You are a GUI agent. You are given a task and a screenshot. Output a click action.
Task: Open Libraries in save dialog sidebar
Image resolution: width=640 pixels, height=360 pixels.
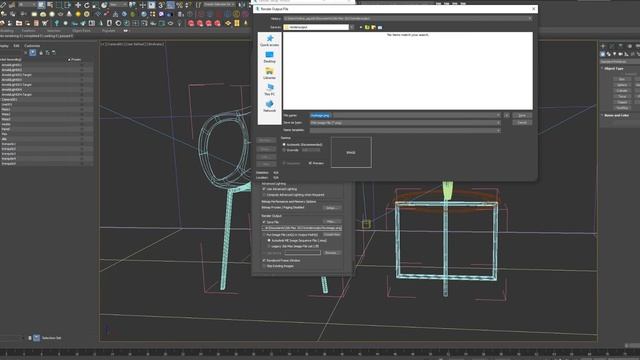pos(269,73)
